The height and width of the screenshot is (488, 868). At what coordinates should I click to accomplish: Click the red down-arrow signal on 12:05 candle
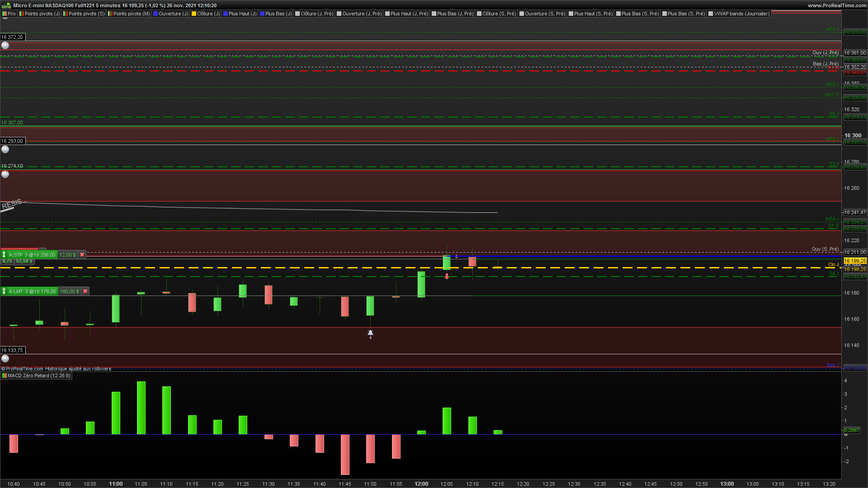447,276
